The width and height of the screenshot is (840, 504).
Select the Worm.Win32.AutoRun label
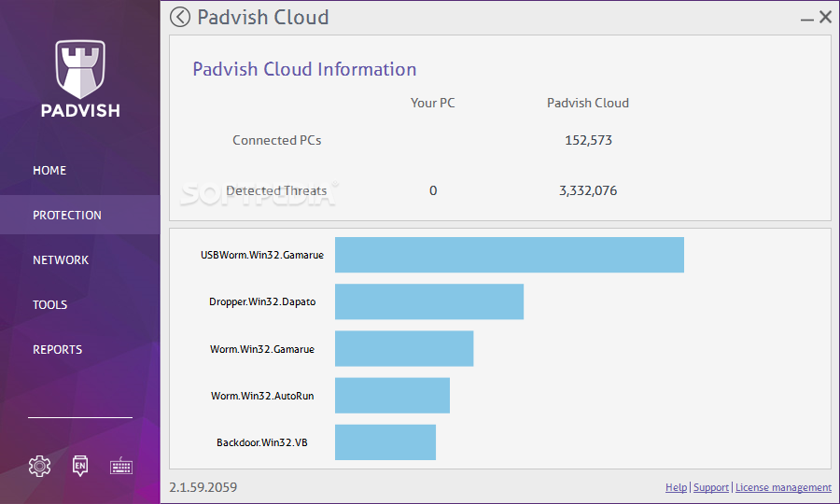(x=262, y=396)
